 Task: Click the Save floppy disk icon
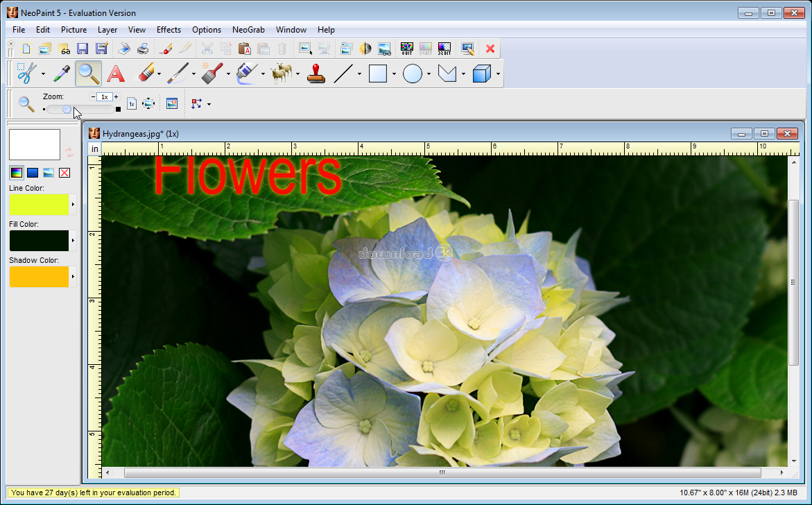click(83, 49)
